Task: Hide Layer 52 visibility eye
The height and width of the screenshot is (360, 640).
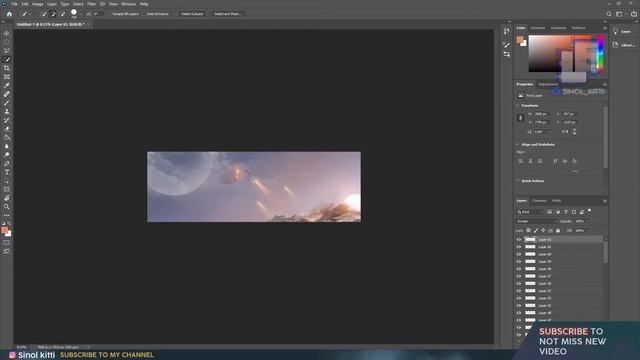Action: coord(519,306)
